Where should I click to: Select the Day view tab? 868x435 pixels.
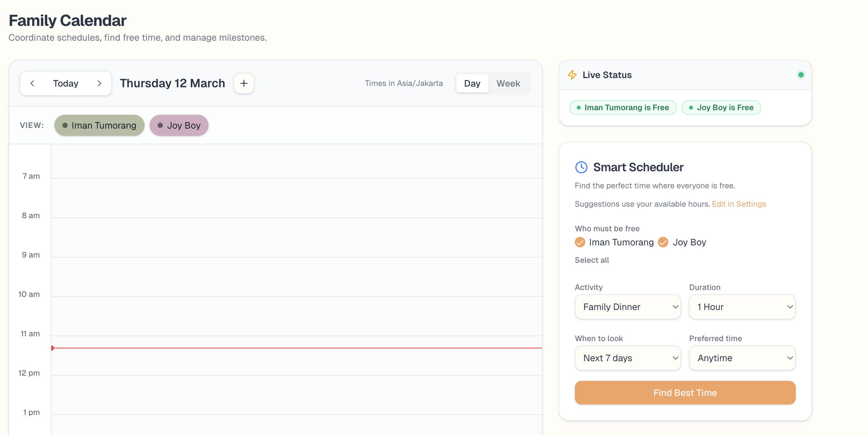[x=472, y=83]
